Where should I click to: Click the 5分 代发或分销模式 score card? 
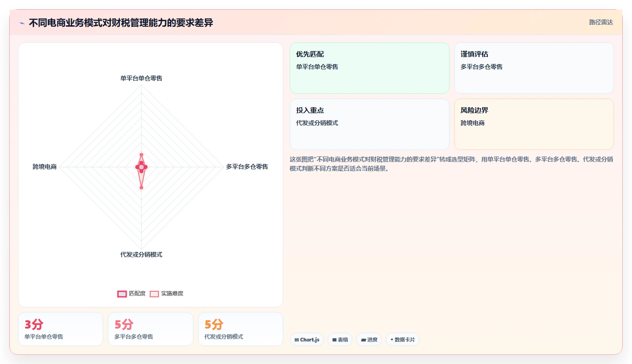240,329
